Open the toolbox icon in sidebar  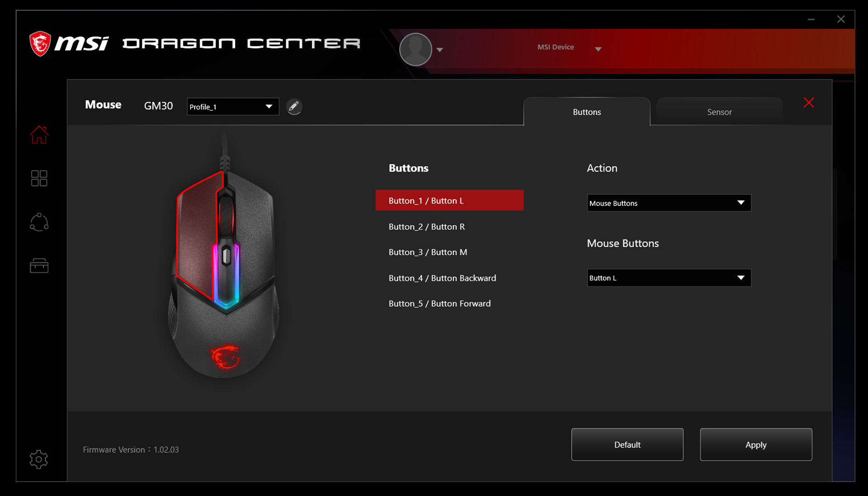(39, 266)
